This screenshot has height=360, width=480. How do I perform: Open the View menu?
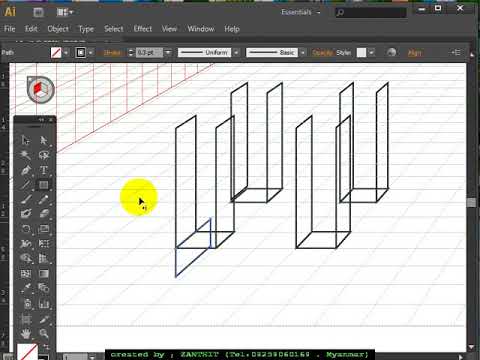click(169, 29)
